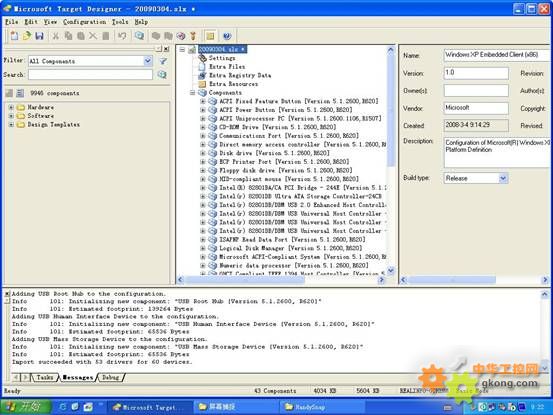
Task: Click the Components node box icon
Action: point(202,93)
